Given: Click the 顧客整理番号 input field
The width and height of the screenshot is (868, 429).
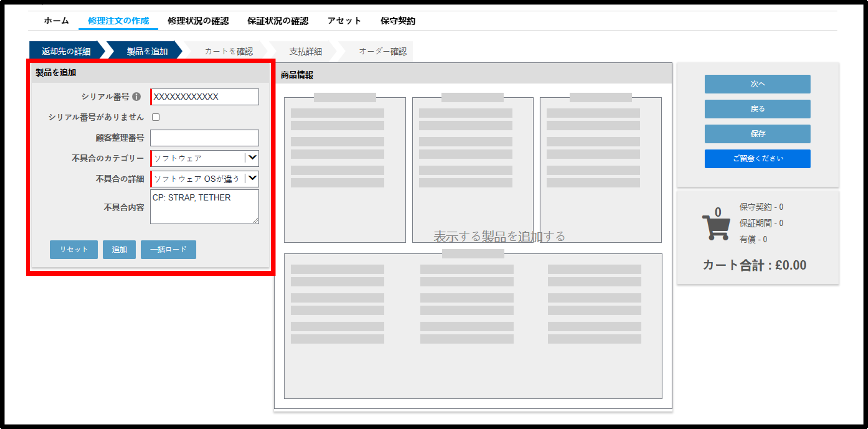Looking at the screenshot, I should [205, 138].
